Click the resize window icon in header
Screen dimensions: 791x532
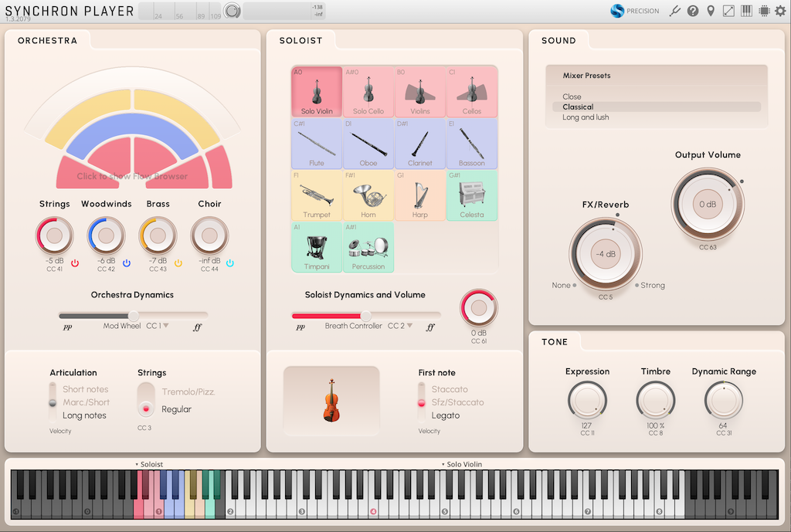pyautogui.click(x=728, y=11)
